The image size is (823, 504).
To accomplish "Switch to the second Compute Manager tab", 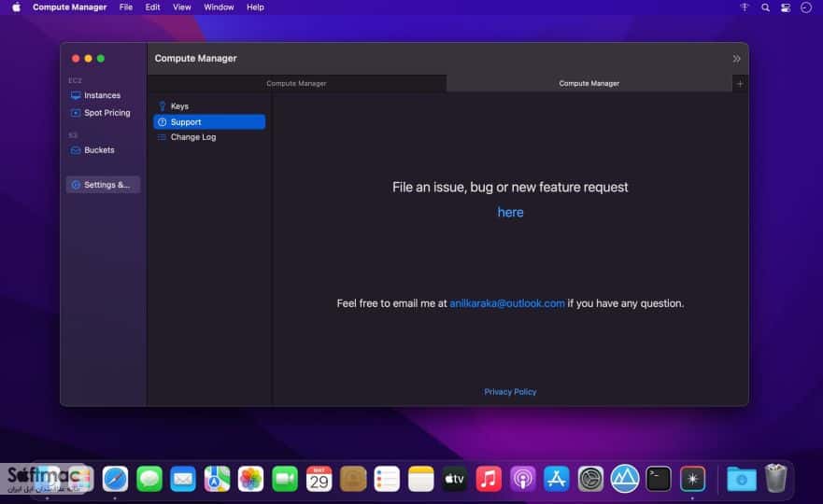I will pos(589,83).
